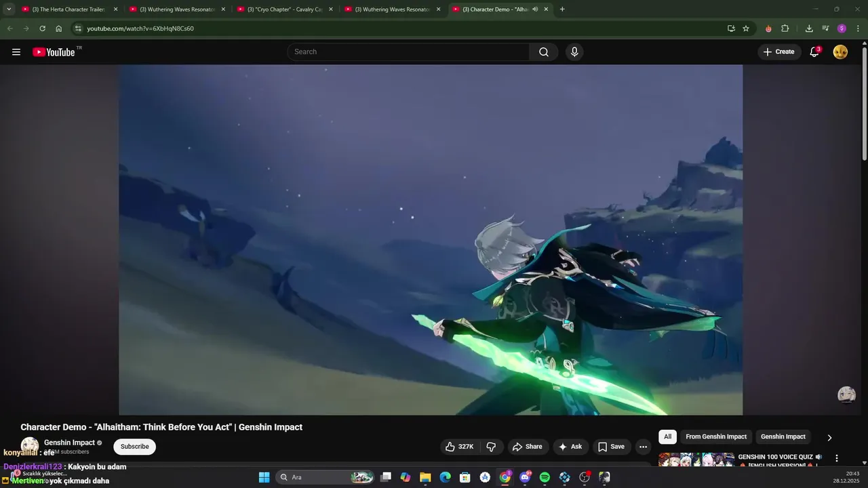Image resolution: width=868 pixels, height=488 pixels.
Task: Bookmark this page with the star
Action: 746,28
